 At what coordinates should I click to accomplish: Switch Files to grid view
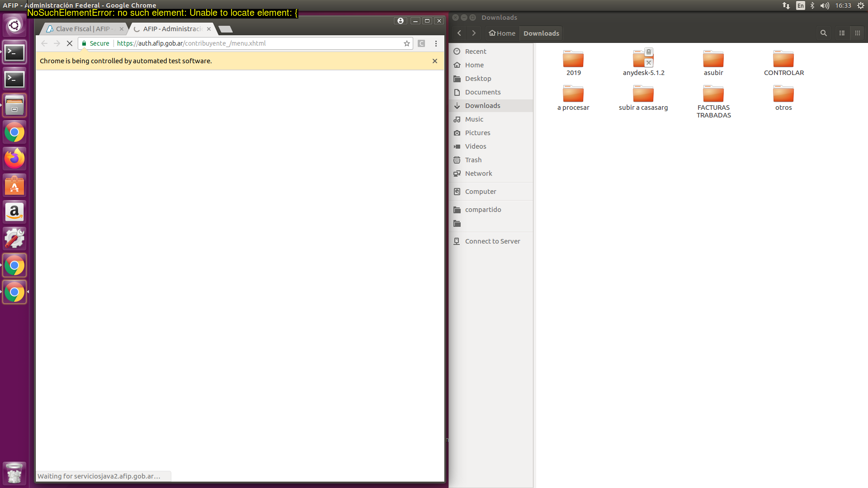pos(857,33)
